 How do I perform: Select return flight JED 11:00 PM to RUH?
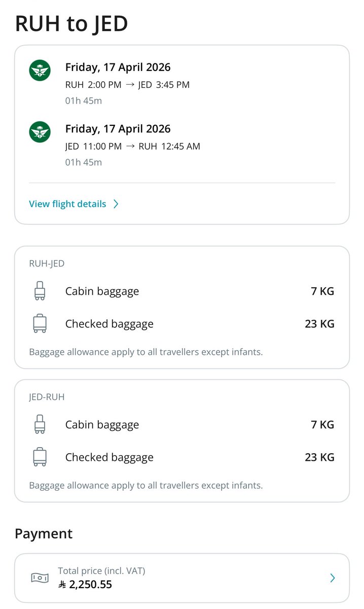(x=133, y=146)
